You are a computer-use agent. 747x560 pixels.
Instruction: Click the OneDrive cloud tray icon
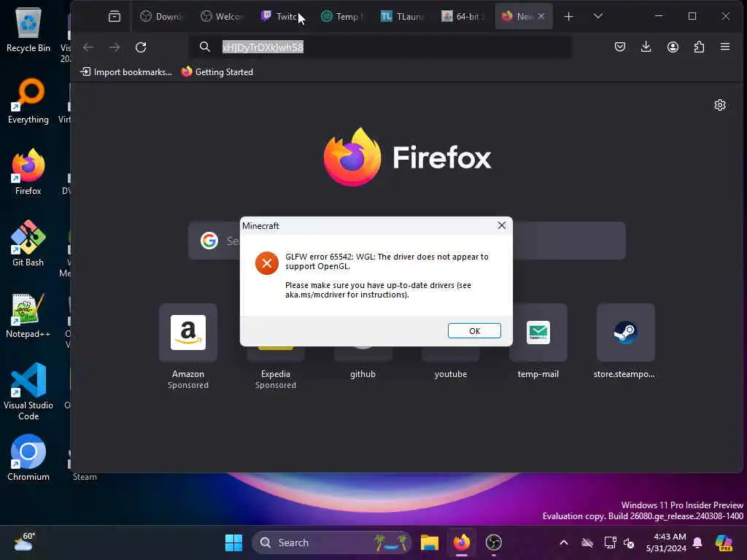pyautogui.click(x=587, y=542)
